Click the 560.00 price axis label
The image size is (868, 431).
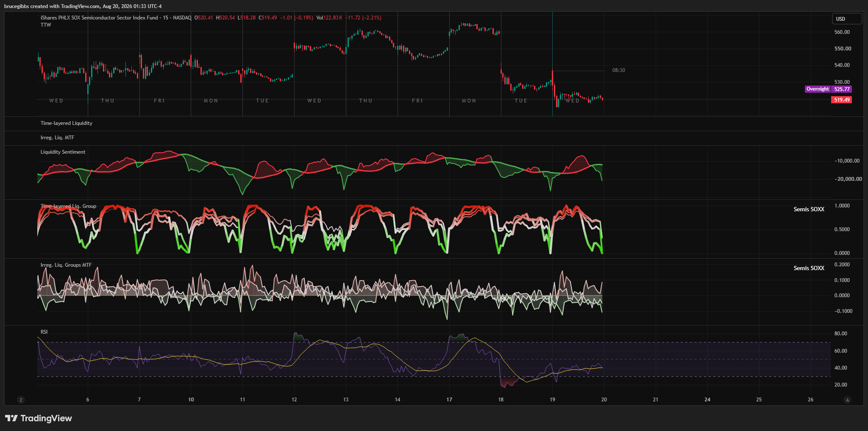coord(842,32)
